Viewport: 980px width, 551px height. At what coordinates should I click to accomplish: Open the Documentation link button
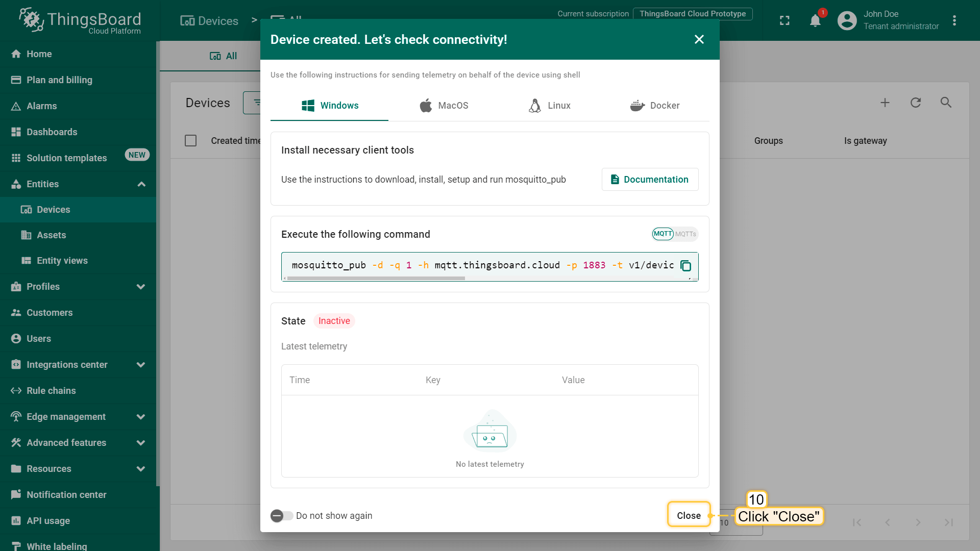pyautogui.click(x=650, y=180)
